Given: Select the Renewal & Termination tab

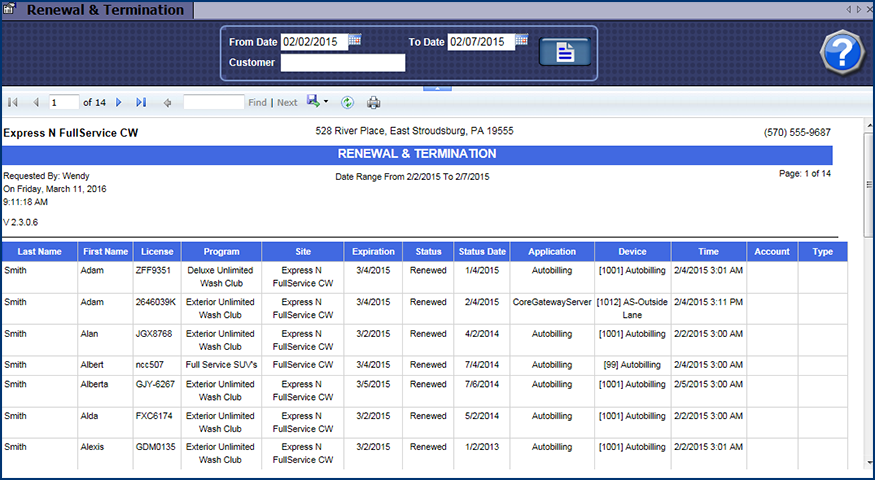Looking at the screenshot, I should [104, 10].
